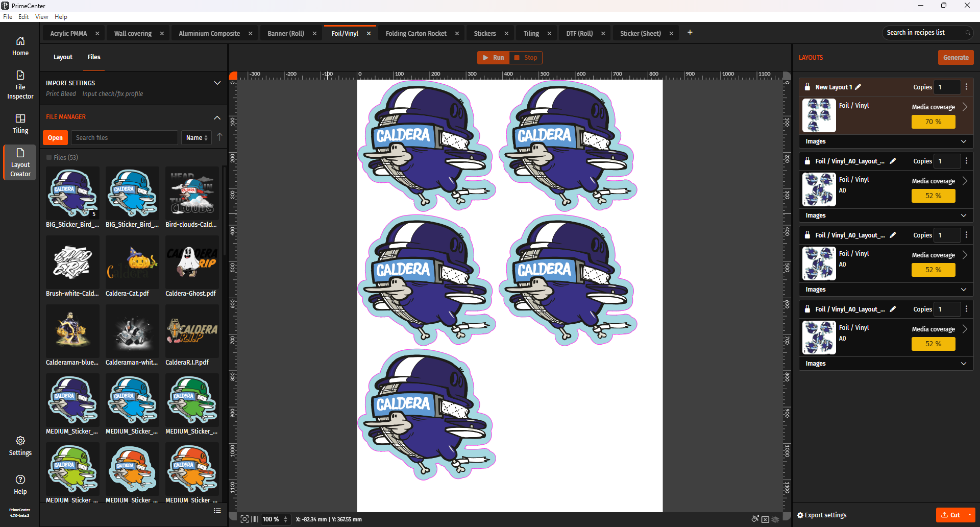Click the boxed X icon in status bar

tap(765, 519)
